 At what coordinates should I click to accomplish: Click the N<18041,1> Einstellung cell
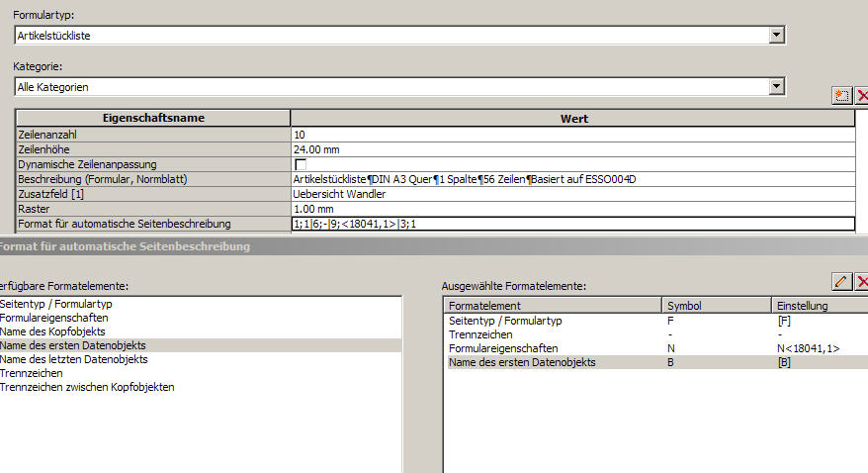809,348
